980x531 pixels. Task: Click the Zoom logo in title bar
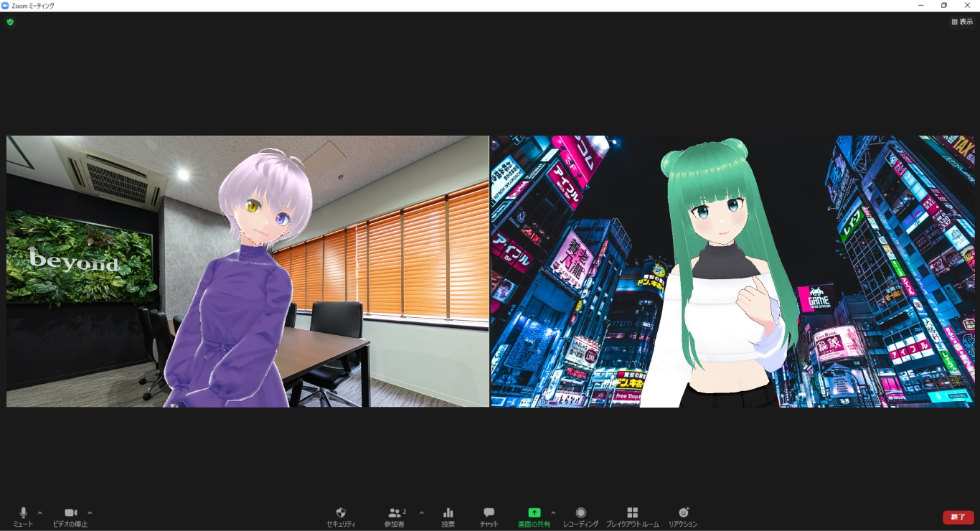6,6
